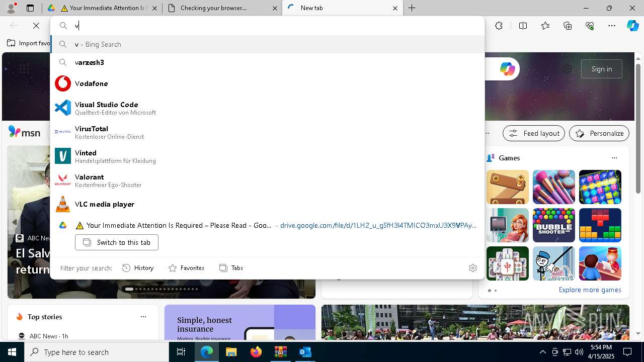Filter search by Tabs
This screenshot has height=362, width=644.
coord(231,268)
